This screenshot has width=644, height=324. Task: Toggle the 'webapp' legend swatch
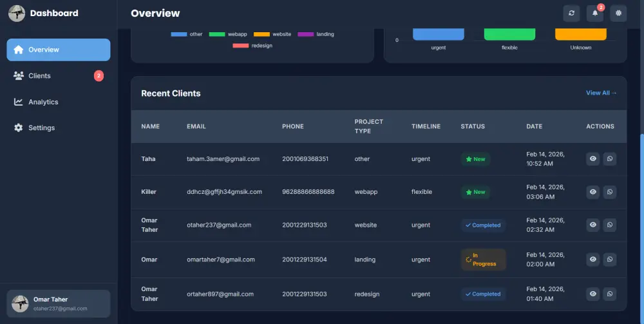[x=217, y=34]
